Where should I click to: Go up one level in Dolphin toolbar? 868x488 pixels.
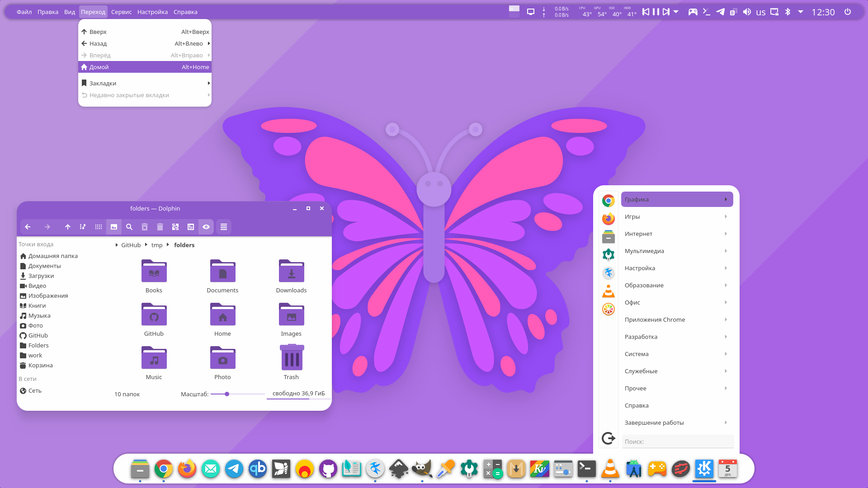68,227
